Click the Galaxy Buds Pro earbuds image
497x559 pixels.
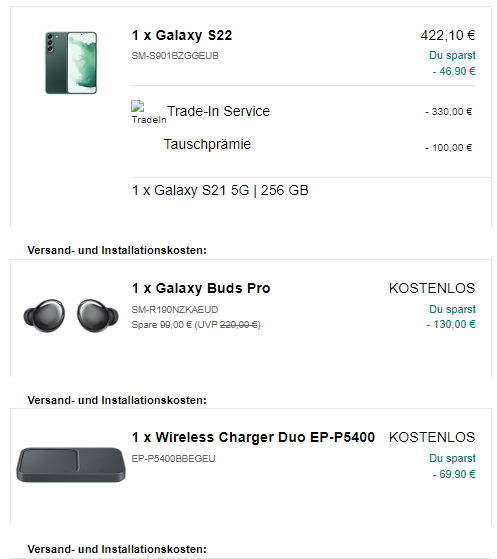point(71,316)
